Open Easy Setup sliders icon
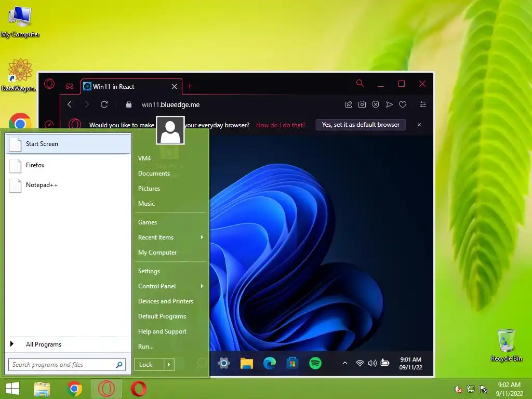The width and height of the screenshot is (532, 399). tap(423, 104)
